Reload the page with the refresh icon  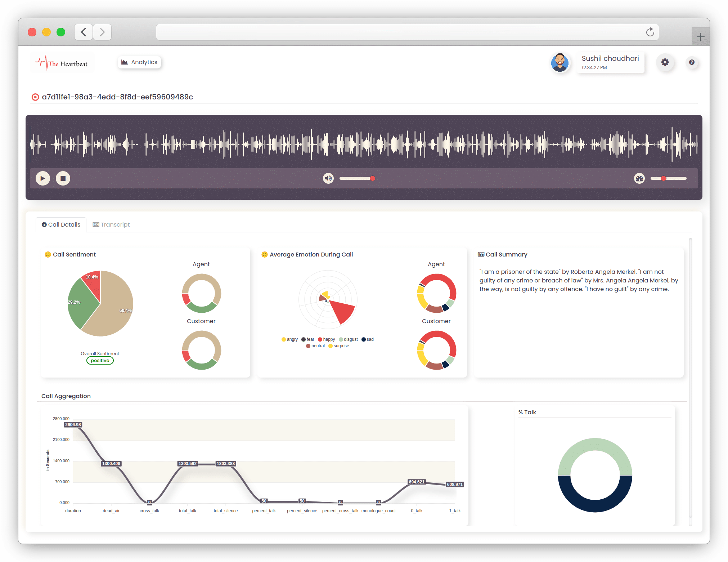tap(650, 32)
